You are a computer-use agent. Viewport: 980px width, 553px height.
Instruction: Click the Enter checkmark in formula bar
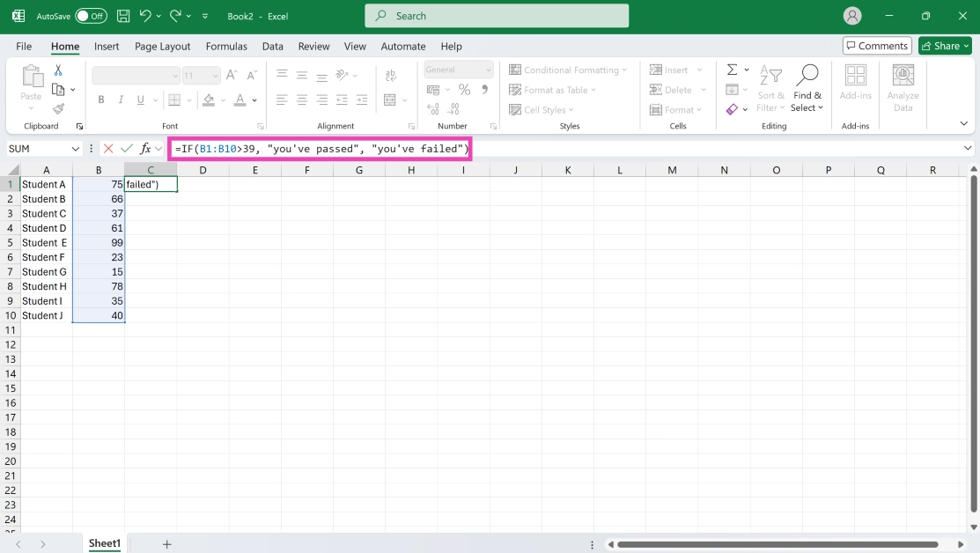click(x=127, y=149)
